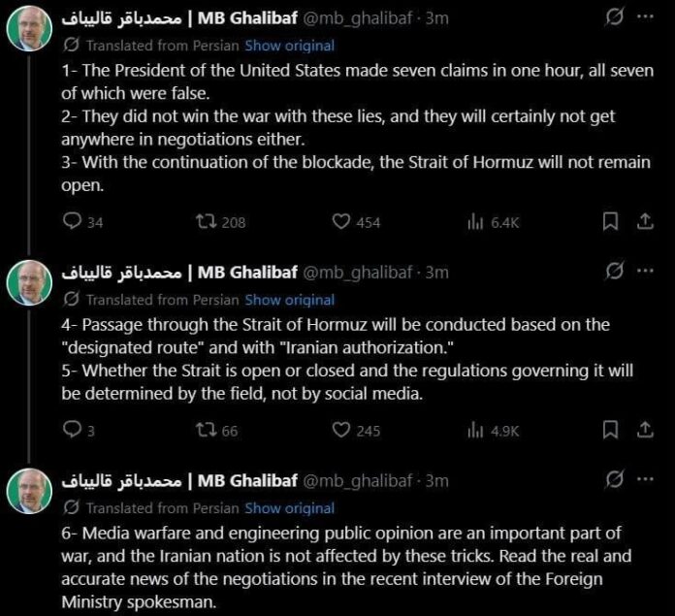Open more options menu on third tweet
Screen dimensions: 675x616
pos(643,479)
